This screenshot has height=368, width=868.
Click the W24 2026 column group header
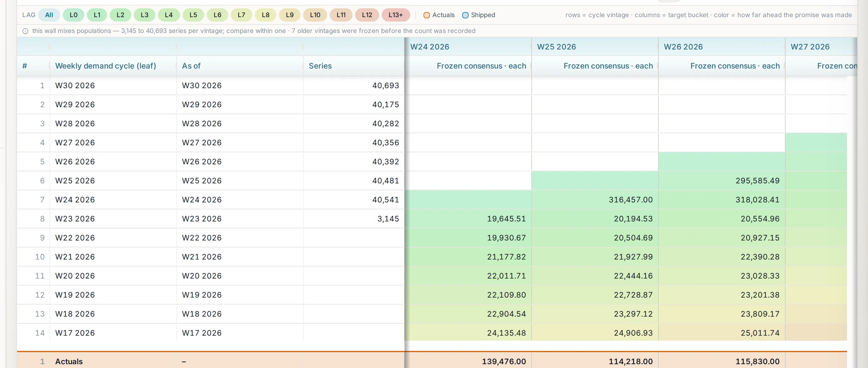click(x=468, y=47)
